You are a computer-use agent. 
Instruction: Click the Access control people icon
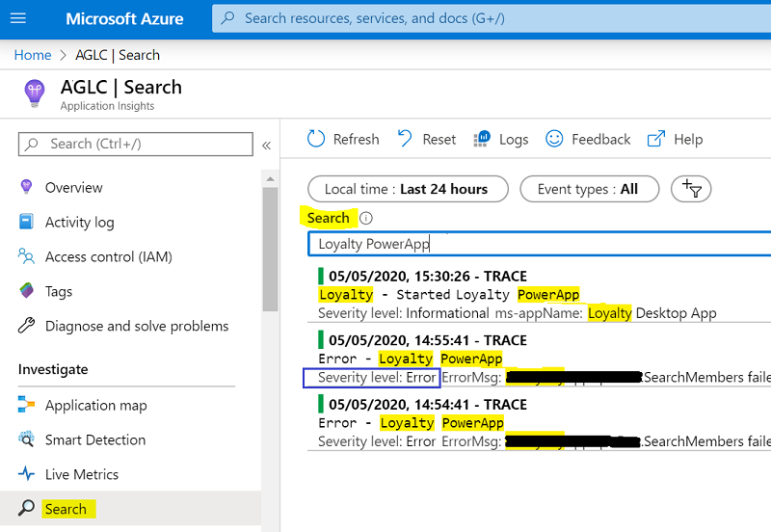[26, 256]
